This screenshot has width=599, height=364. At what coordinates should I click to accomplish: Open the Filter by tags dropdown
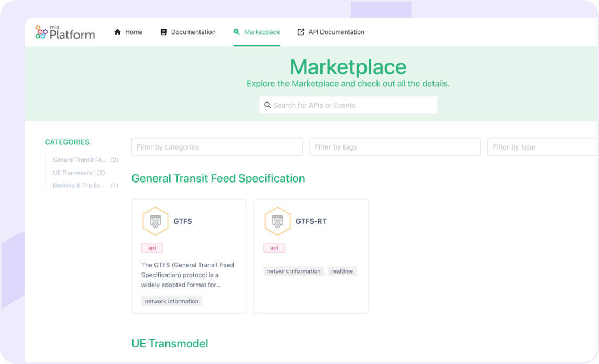click(395, 147)
